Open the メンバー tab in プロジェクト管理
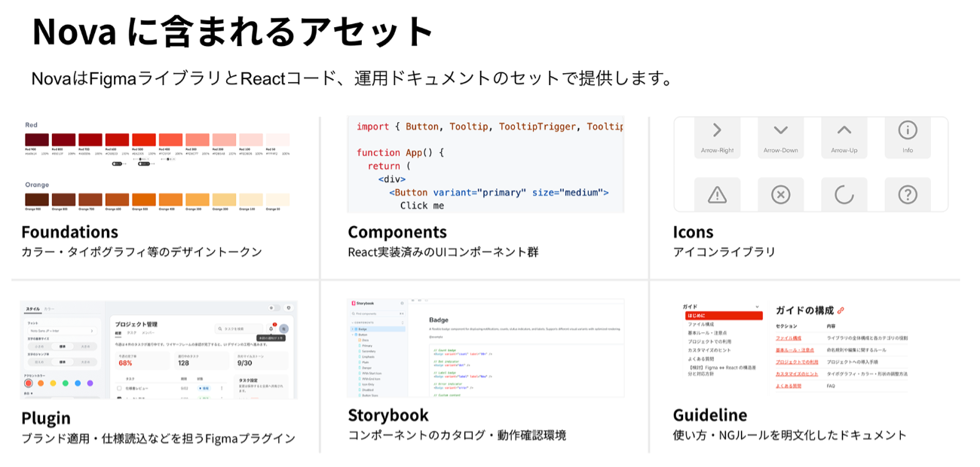This screenshot has height=467, width=980. pyautogui.click(x=148, y=332)
